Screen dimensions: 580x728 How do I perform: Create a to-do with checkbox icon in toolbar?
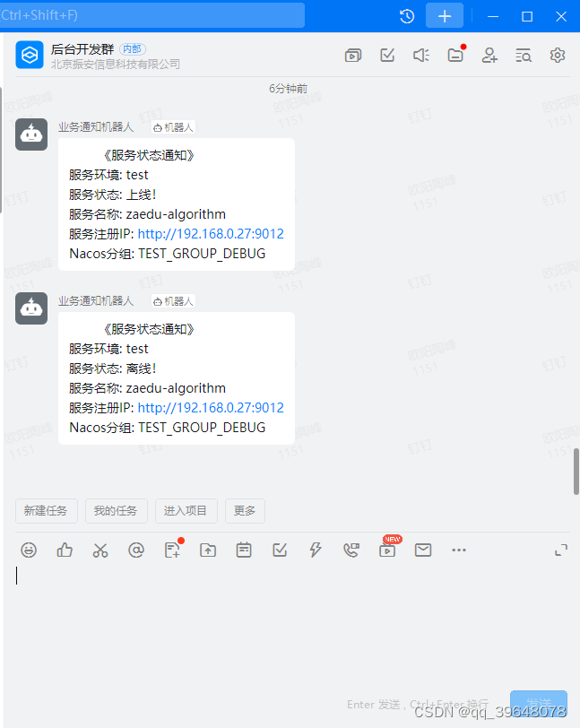click(x=280, y=550)
